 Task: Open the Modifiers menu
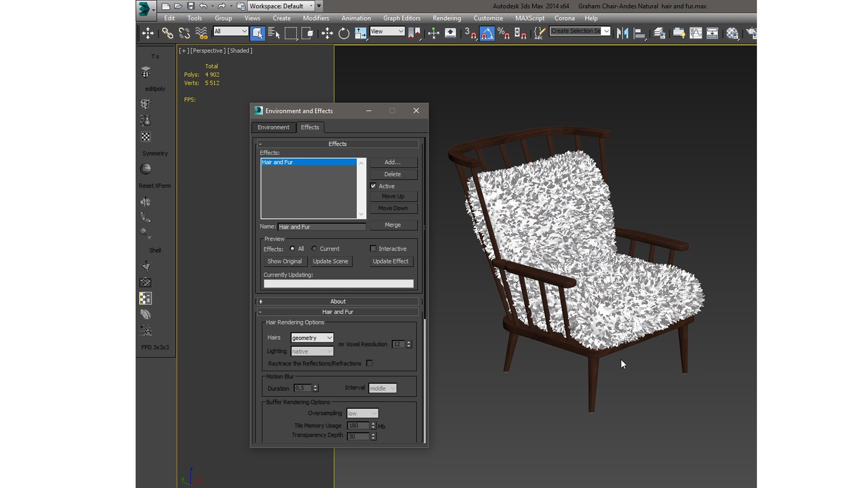[x=316, y=18]
